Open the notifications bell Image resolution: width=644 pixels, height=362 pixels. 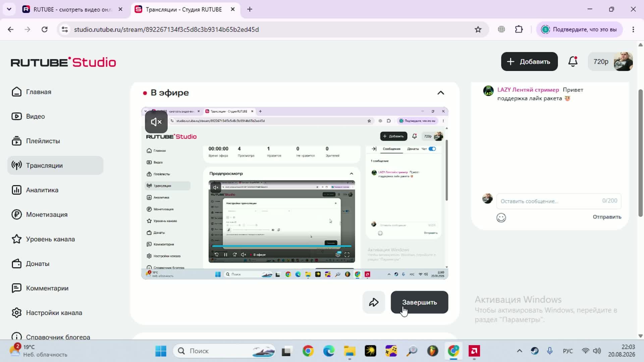573,61
